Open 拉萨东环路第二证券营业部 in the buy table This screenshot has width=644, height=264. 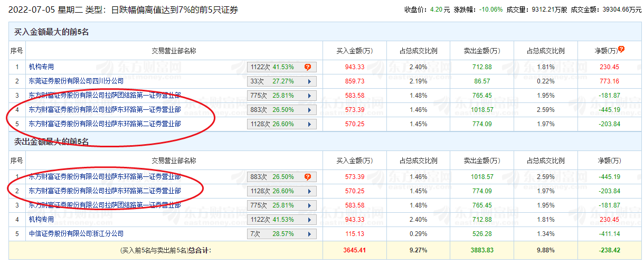105,124
